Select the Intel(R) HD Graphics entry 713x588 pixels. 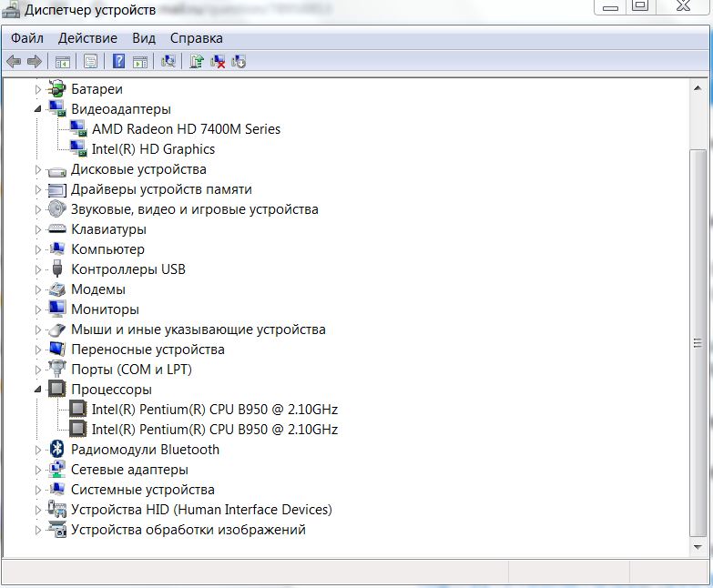[x=153, y=149]
